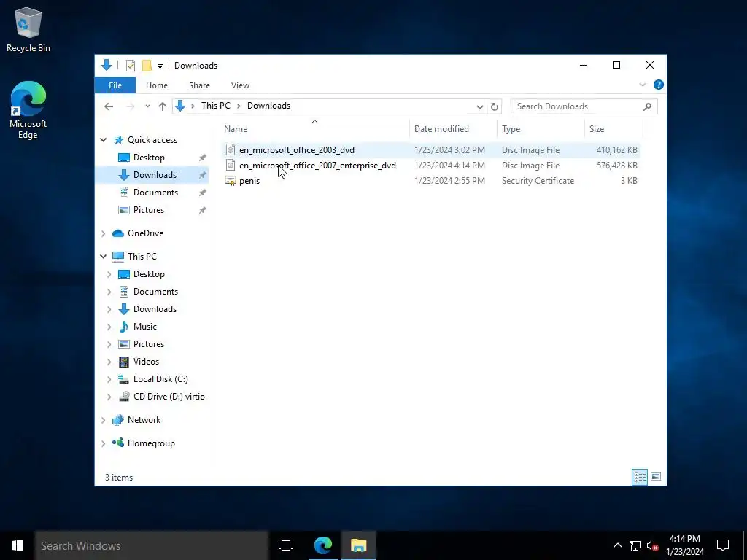Switch to Details view layout
The image size is (747, 560).
pos(640,477)
